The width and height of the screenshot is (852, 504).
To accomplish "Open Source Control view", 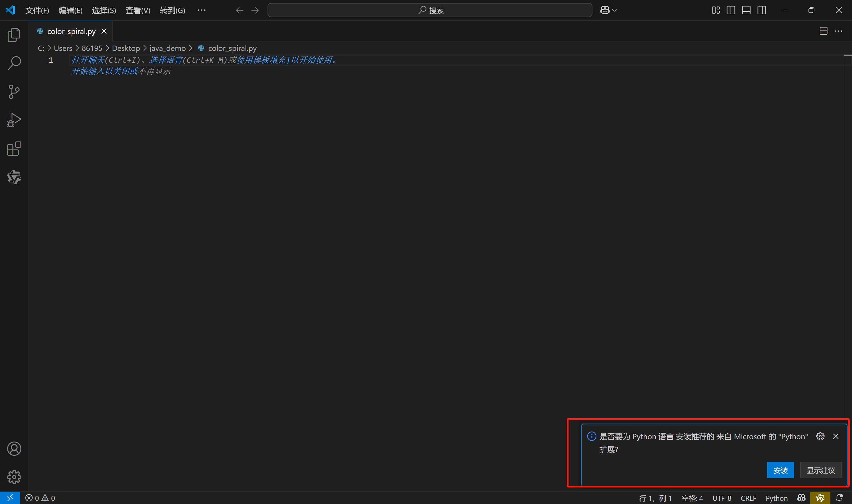I will 14,92.
